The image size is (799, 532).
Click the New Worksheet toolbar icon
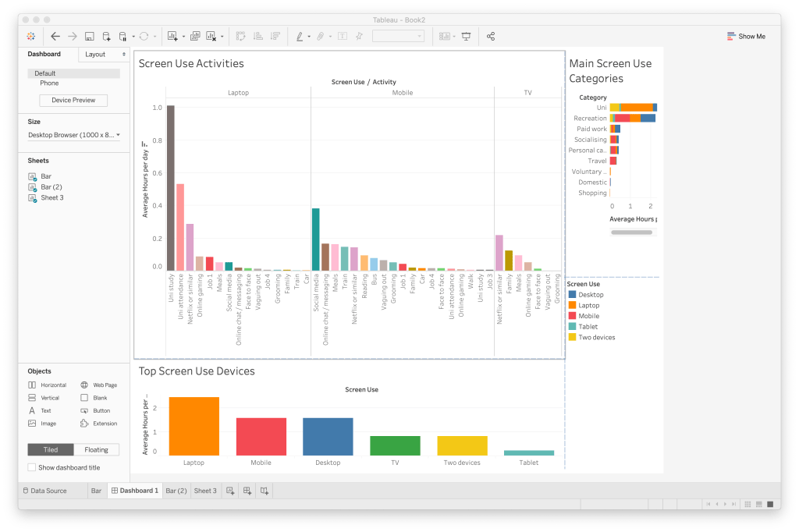[x=172, y=36]
